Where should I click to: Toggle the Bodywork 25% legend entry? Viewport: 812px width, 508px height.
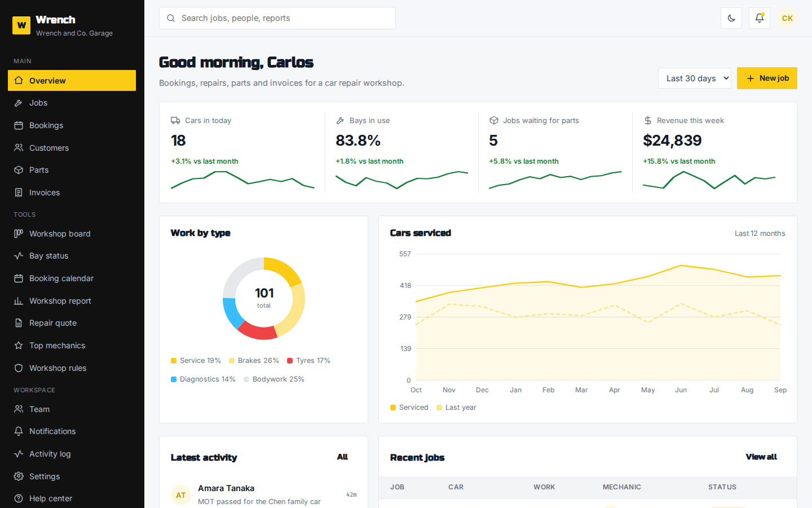pyautogui.click(x=274, y=379)
